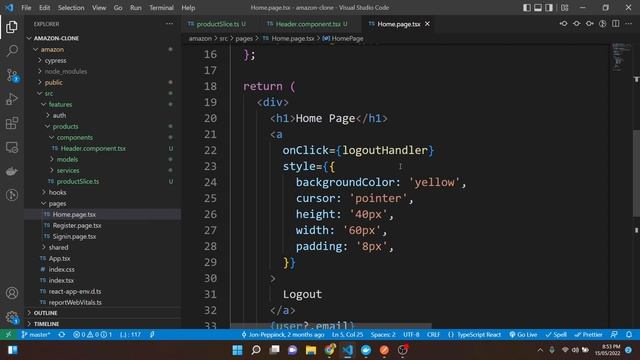Open the Run and Debug view
The width and height of the screenshot is (640, 360).
pyautogui.click(x=12, y=99)
